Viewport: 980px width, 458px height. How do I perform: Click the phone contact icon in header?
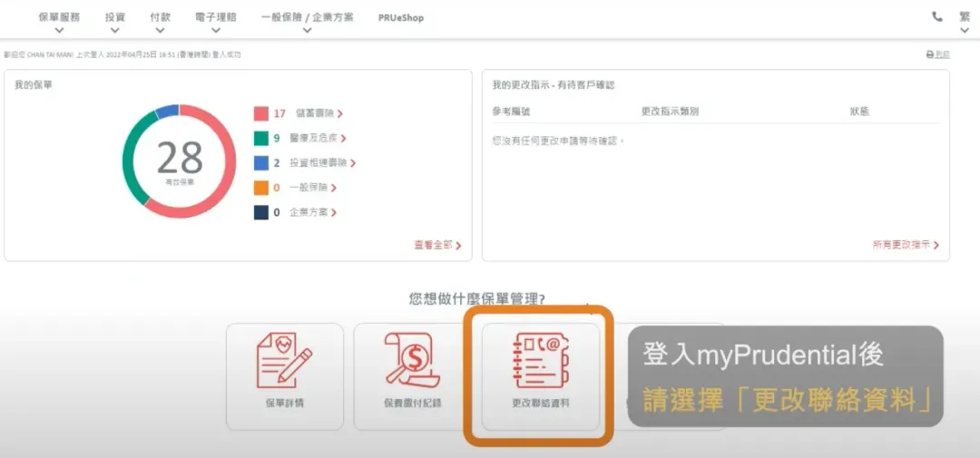point(936,17)
